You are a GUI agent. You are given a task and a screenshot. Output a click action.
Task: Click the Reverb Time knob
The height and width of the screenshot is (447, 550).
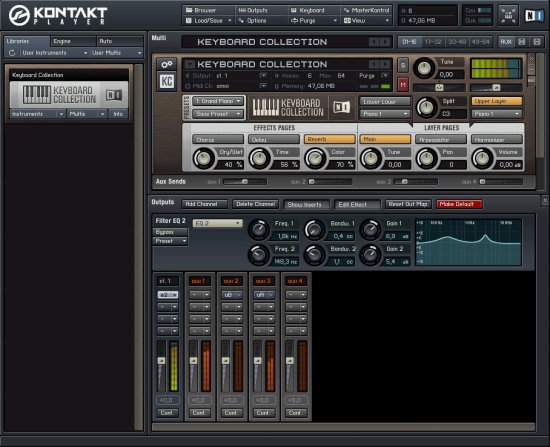point(259,158)
